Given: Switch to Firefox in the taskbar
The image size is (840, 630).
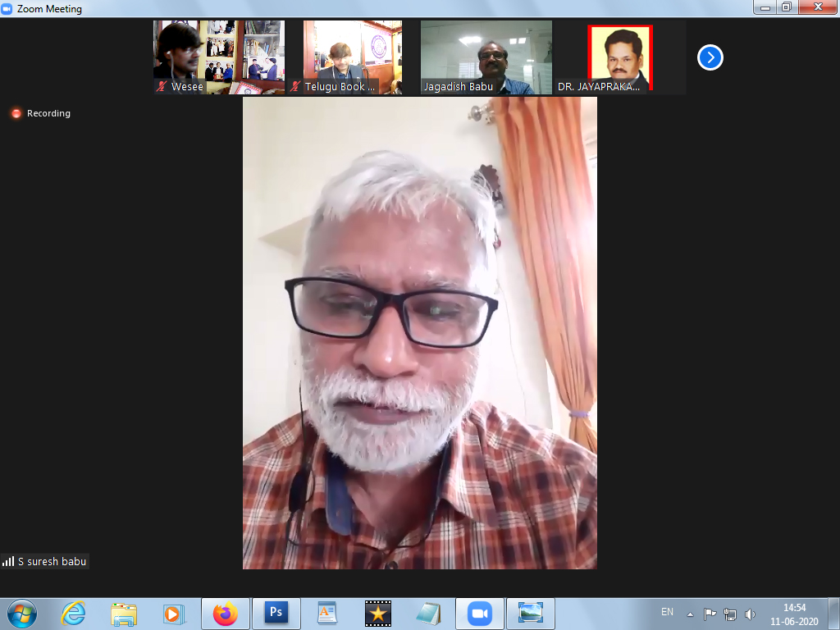Looking at the screenshot, I should click(224, 613).
